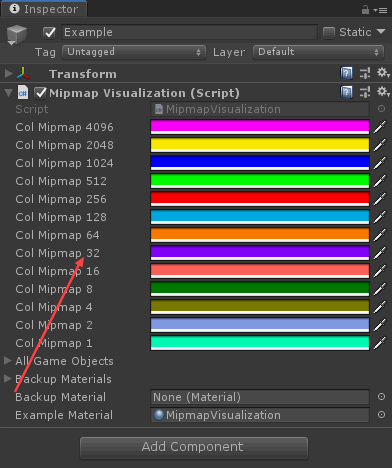Open the Layer dropdown showing Default
This screenshot has height=468, width=392.
pyautogui.click(x=318, y=52)
